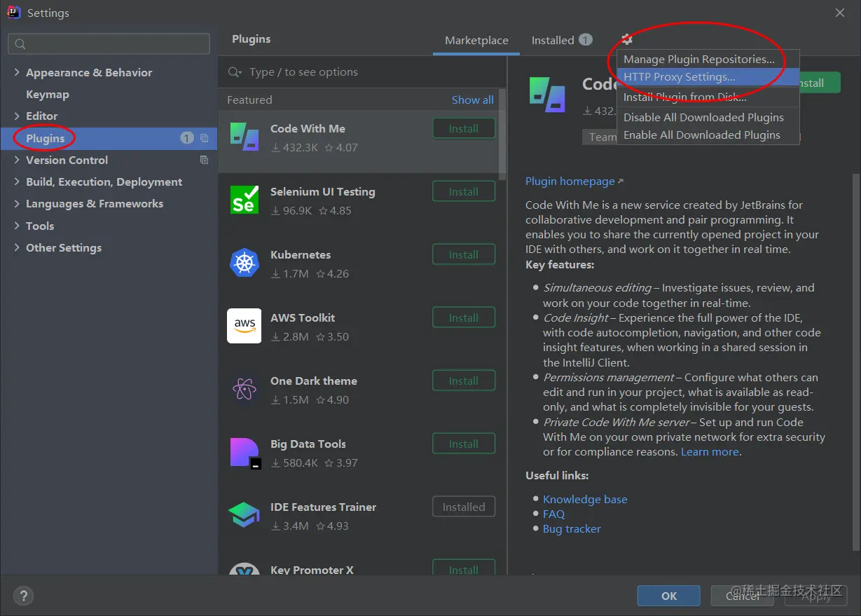Select the Key Promoter X plugin name
This screenshot has width=861, height=616.
312,570
